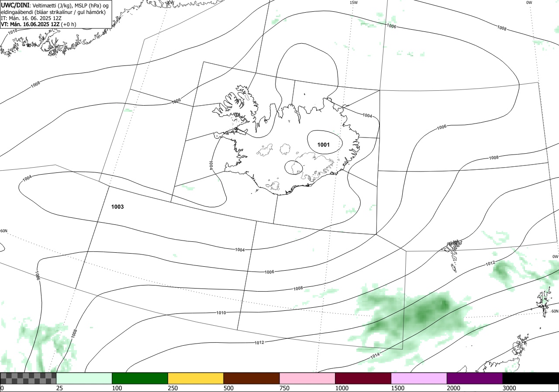Click the 1001 low pressure label over Iceland

click(x=323, y=145)
